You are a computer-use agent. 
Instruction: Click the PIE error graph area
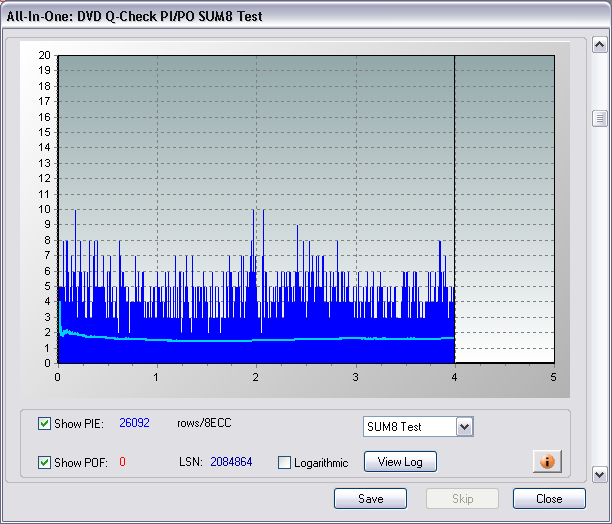pyautogui.click(x=306, y=209)
